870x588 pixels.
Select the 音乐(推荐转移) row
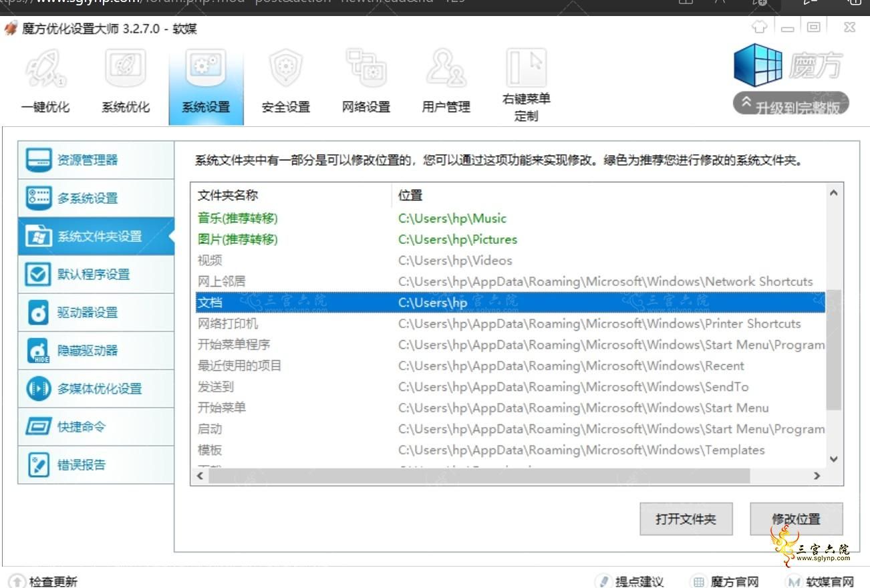pyautogui.click(x=510, y=218)
